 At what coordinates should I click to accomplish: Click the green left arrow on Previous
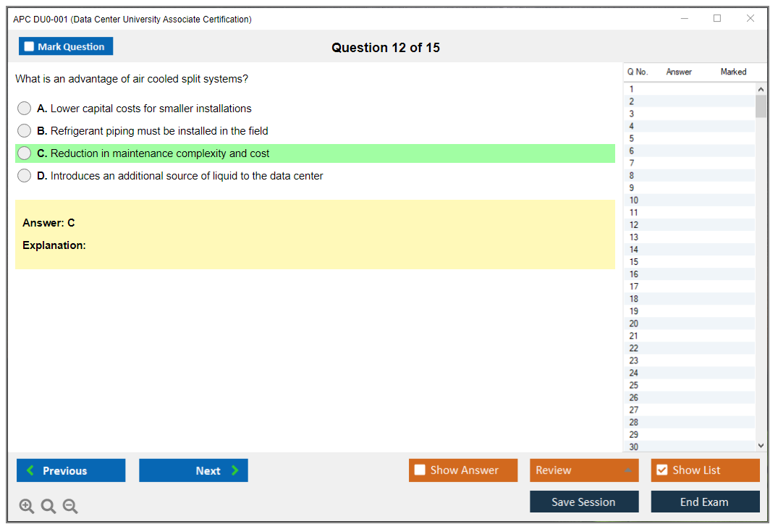[x=30, y=470]
